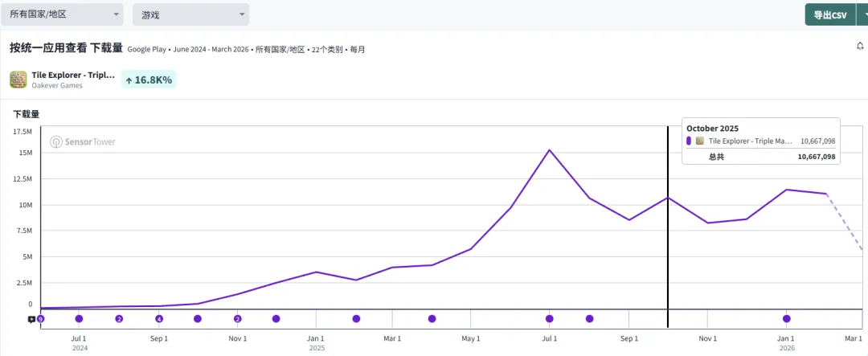Click the 下载量 y-axis title
This screenshot has width=868, height=356.
click(26, 115)
